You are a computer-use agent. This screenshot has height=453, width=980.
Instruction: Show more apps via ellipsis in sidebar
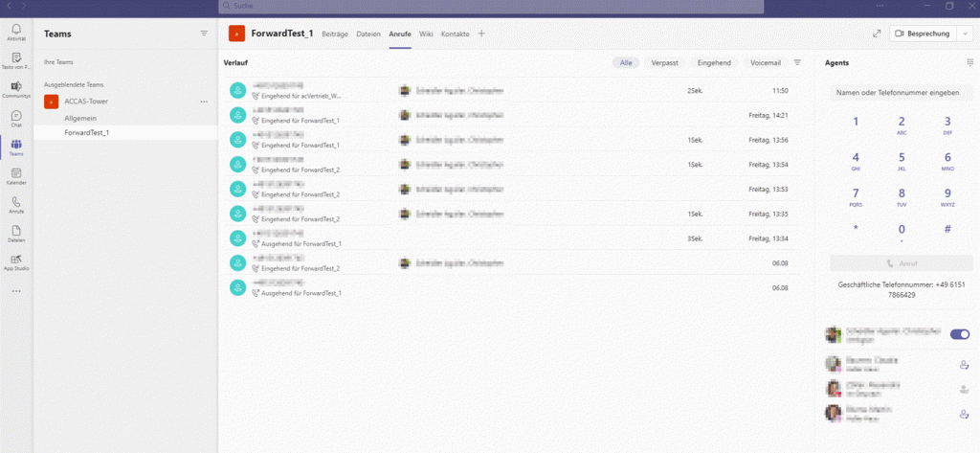(x=16, y=291)
